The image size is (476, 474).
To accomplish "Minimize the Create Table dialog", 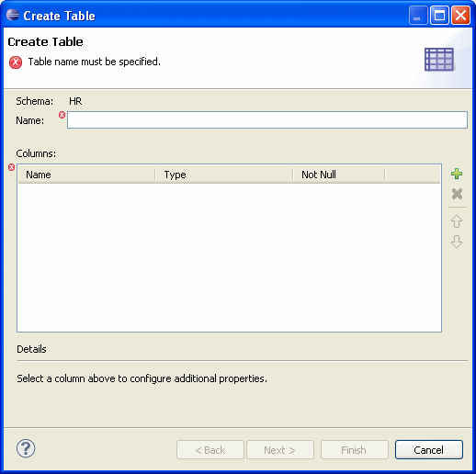I will (x=418, y=15).
